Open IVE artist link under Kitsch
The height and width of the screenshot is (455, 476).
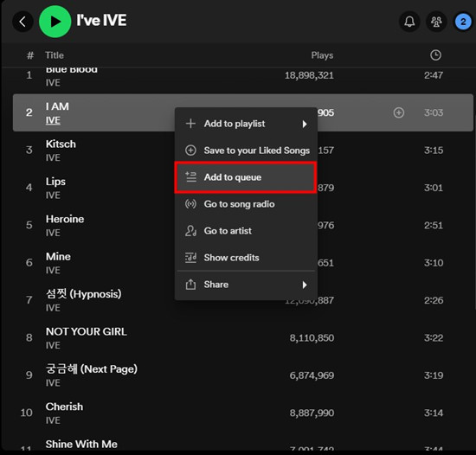click(x=53, y=157)
